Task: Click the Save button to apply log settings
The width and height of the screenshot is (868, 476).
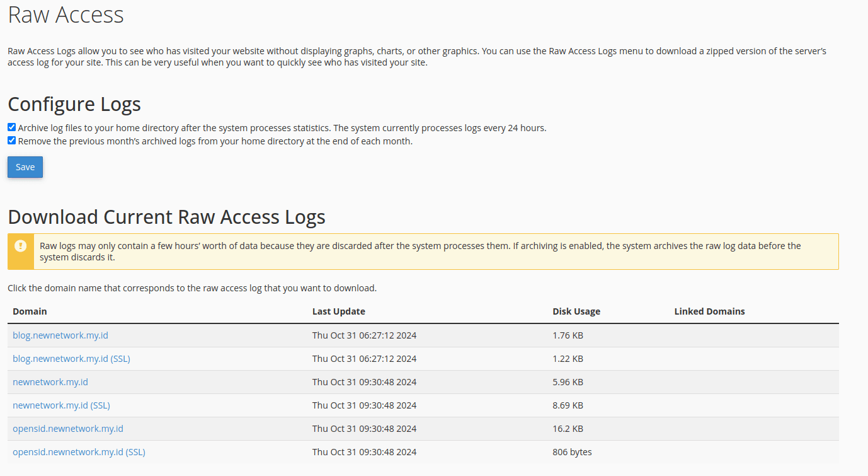Action: [x=25, y=166]
